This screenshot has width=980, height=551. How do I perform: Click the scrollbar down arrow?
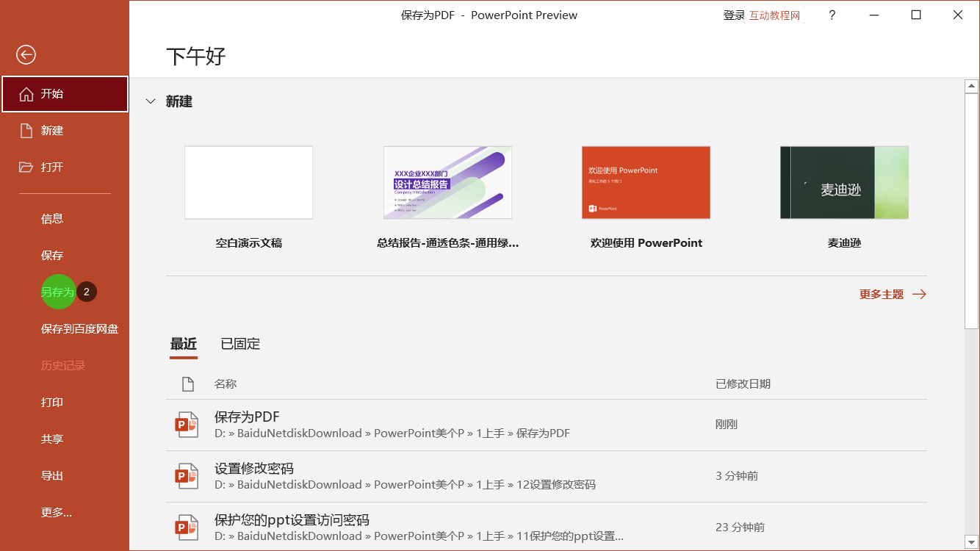click(971, 542)
